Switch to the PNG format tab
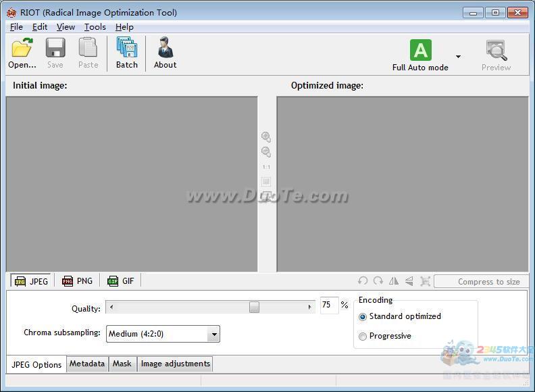 pos(77,281)
